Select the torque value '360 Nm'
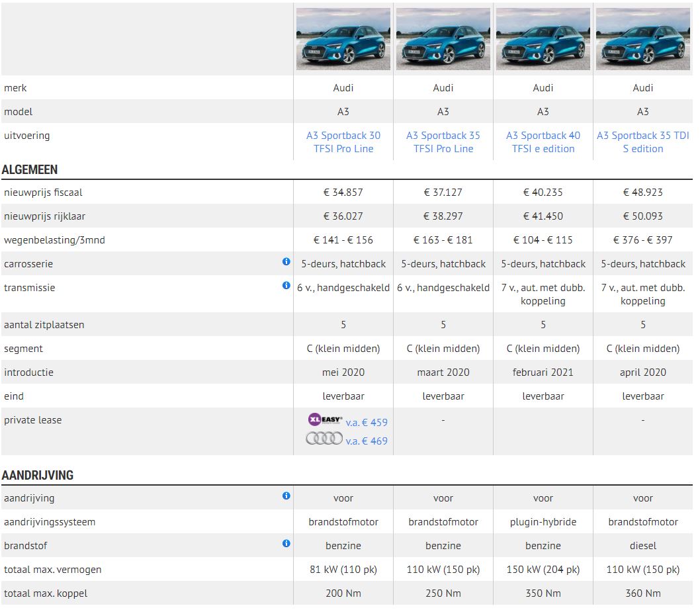 pyautogui.click(x=643, y=593)
